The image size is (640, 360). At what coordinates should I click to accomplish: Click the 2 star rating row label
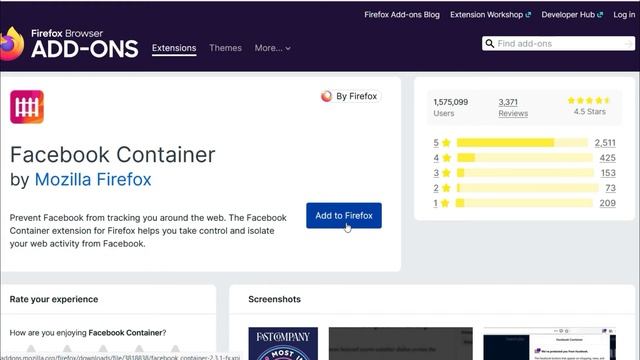[442, 188]
